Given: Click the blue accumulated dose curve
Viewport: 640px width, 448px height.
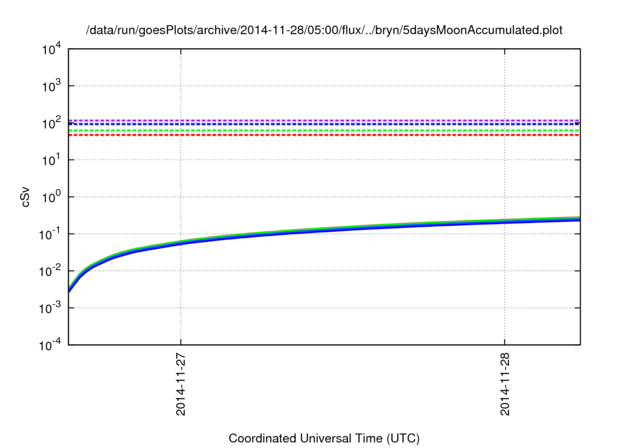Looking at the screenshot, I should 324,232.
